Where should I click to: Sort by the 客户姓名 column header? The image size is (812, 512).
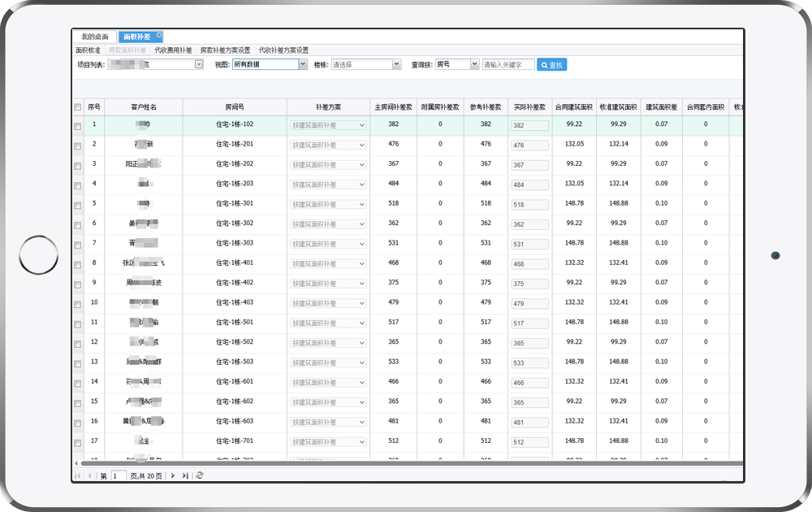(144, 107)
